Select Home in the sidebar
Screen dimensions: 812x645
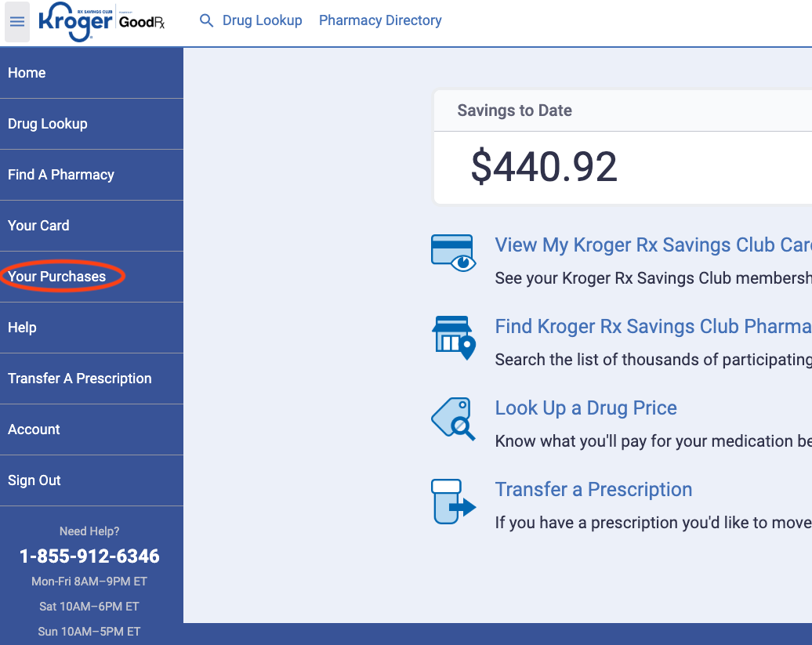click(x=26, y=72)
